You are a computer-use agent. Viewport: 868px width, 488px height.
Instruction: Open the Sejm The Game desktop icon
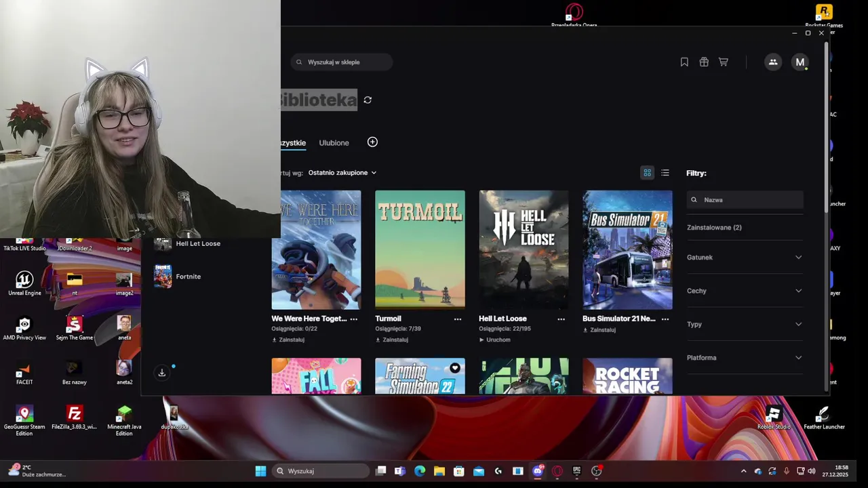pos(75,328)
